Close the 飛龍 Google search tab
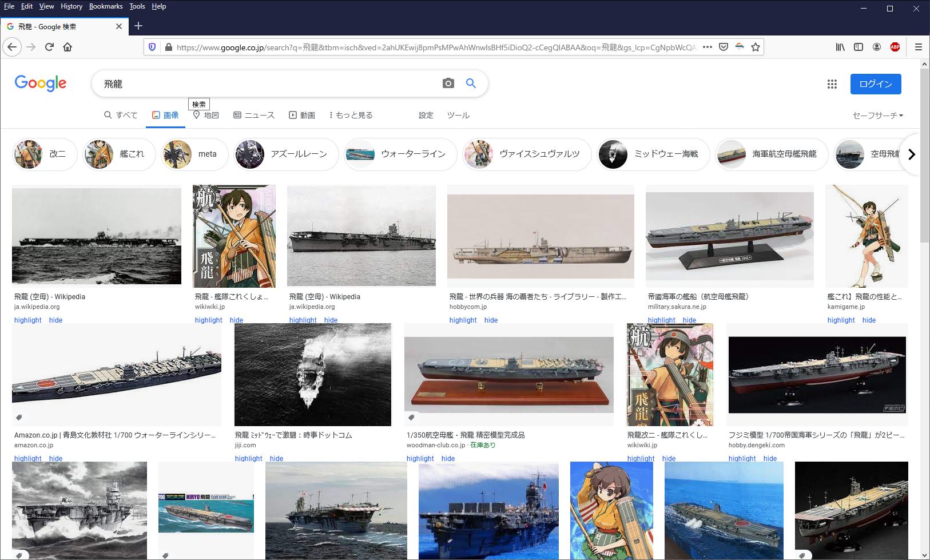Image resolution: width=930 pixels, height=560 pixels. click(119, 26)
